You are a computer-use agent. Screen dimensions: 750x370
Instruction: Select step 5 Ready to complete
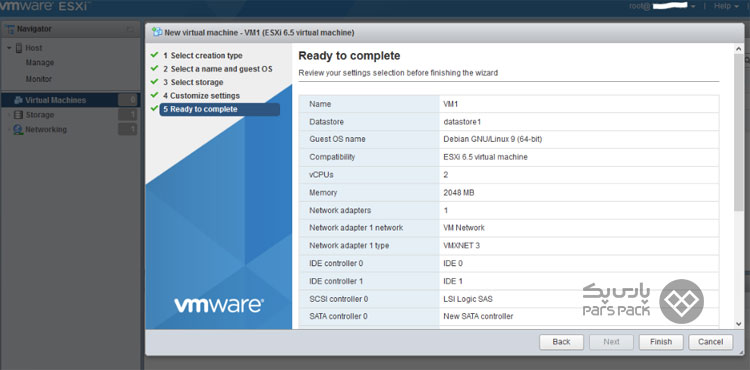click(220, 109)
